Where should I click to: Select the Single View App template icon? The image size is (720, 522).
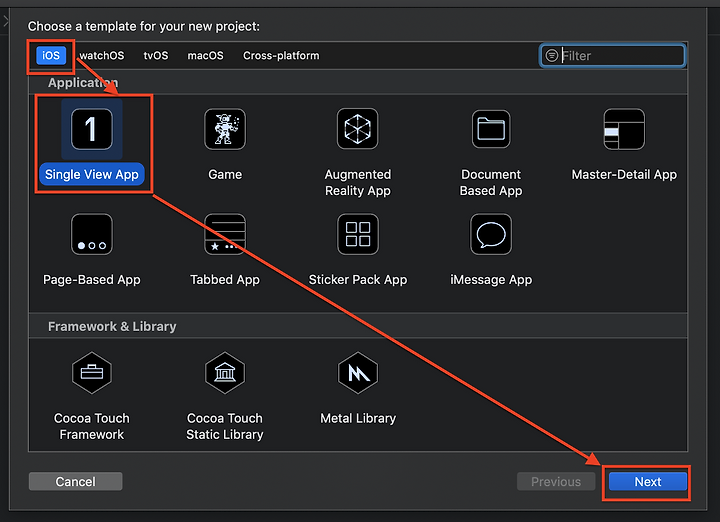pyautogui.click(x=92, y=129)
